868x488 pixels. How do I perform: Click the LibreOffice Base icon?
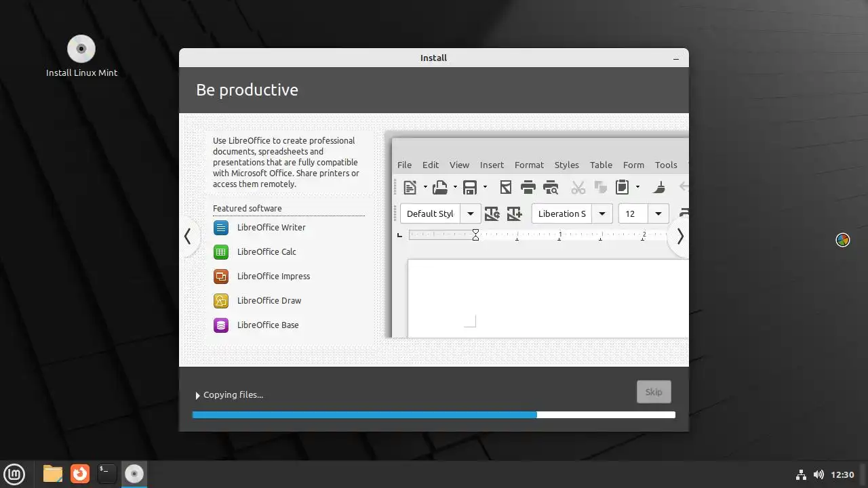221,325
